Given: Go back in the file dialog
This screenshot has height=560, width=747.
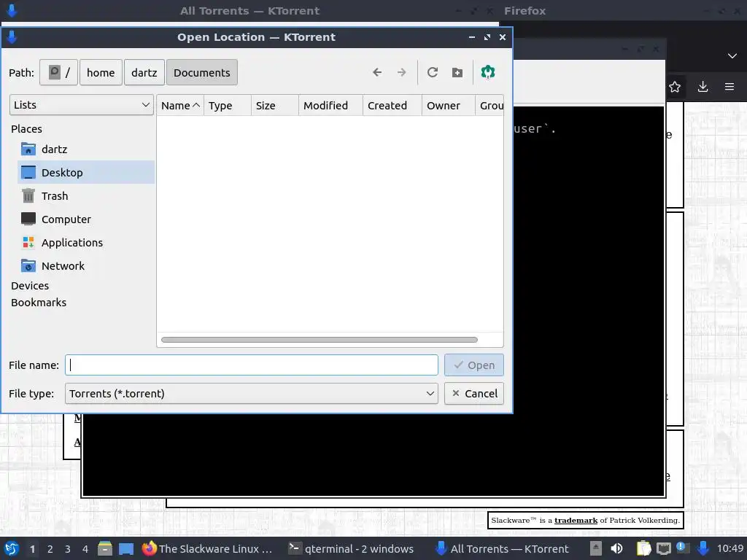Looking at the screenshot, I should tap(377, 72).
